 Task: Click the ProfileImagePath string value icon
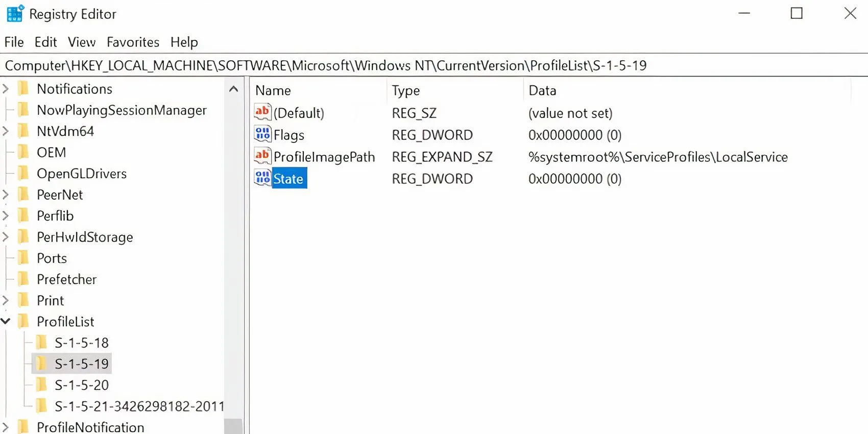point(262,156)
